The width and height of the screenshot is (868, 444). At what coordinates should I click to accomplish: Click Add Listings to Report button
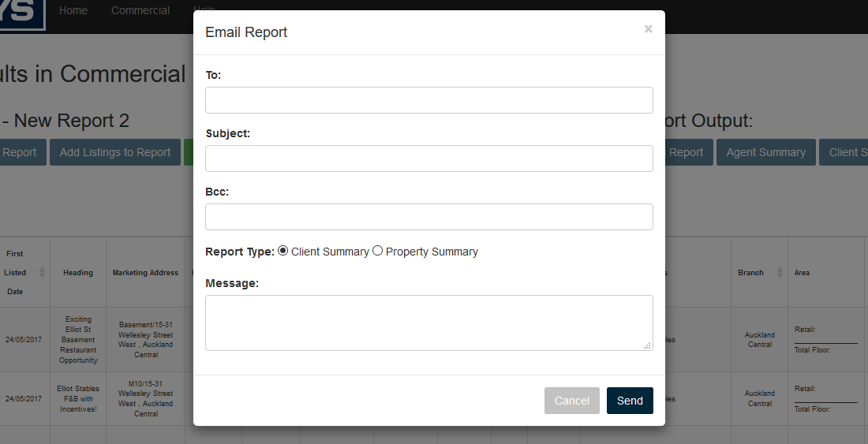pos(115,152)
